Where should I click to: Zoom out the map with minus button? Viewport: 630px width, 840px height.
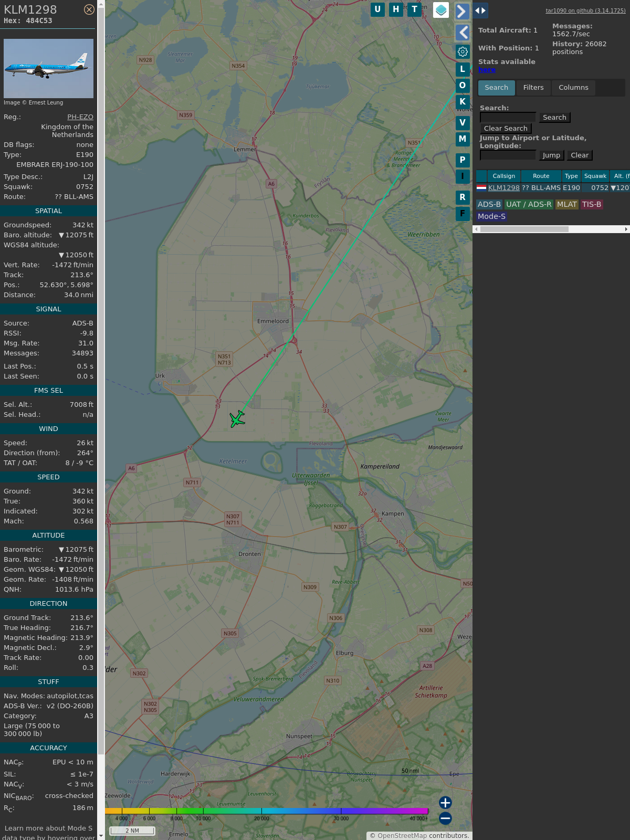(445, 818)
